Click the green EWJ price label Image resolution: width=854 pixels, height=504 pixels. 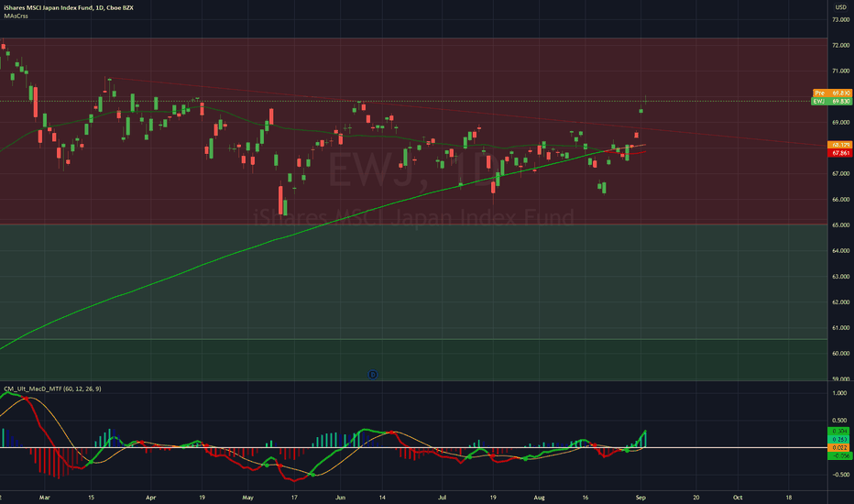click(832, 102)
